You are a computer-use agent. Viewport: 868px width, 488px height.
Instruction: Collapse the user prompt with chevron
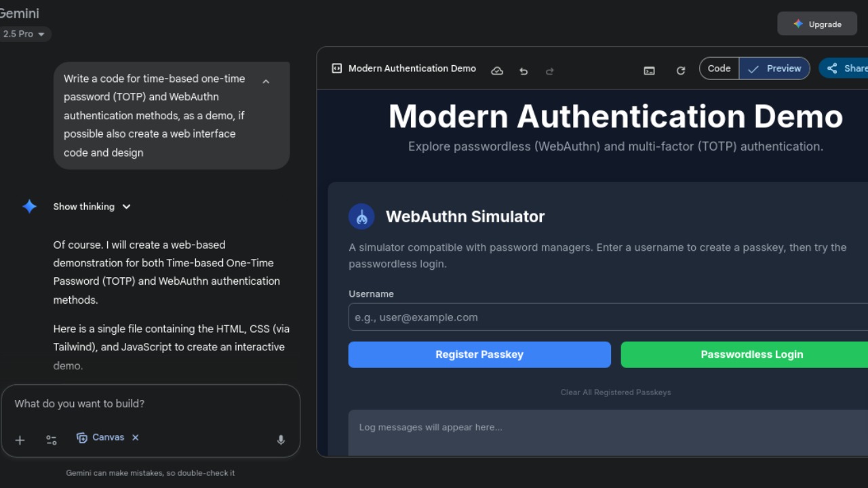(x=266, y=81)
